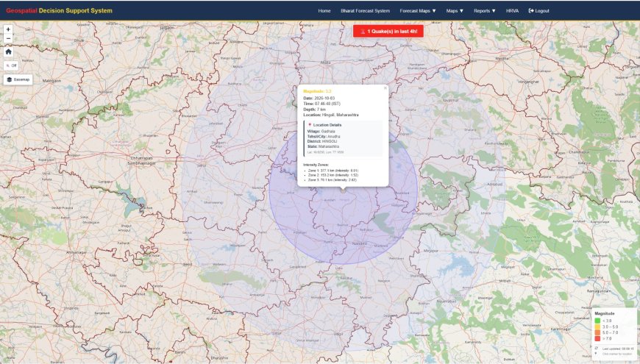
Task: Click Chhatrapati Sambhajinagar map label
Action: pyautogui.click(x=142, y=161)
